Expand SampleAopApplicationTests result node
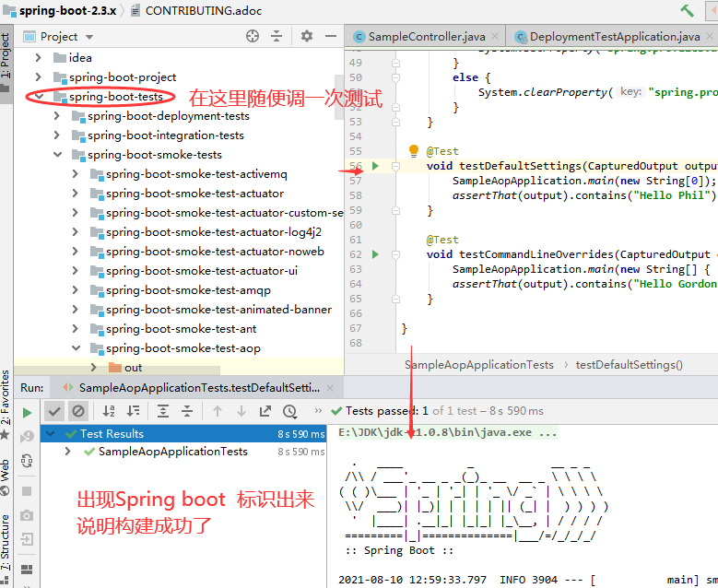This screenshot has height=588, width=718. pyautogui.click(x=68, y=451)
